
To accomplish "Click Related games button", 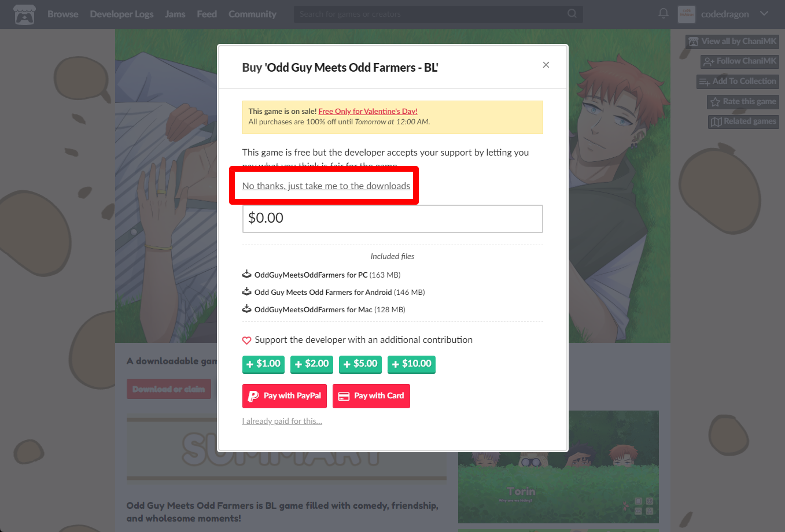I will [x=743, y=121].
